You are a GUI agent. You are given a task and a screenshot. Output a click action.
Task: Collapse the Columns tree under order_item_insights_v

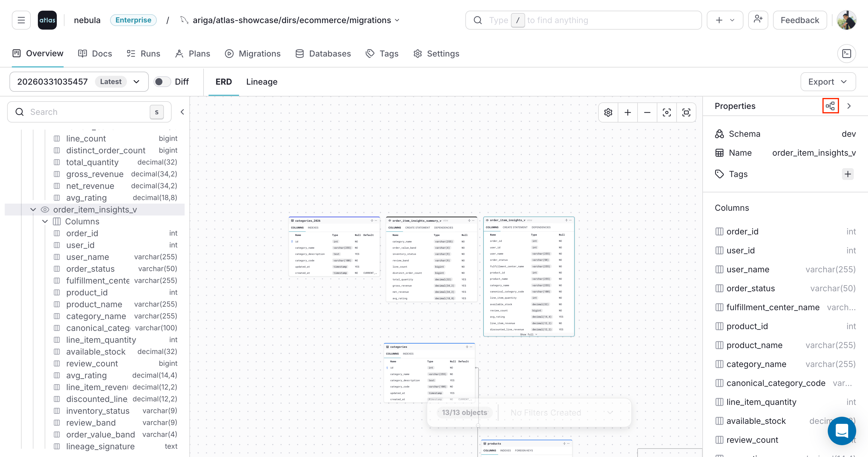(45, 221)
